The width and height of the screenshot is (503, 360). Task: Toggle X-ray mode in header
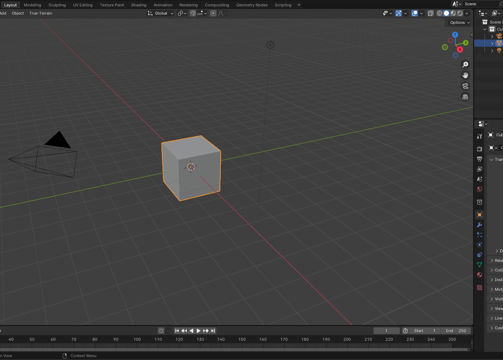[x=431, y=13]
